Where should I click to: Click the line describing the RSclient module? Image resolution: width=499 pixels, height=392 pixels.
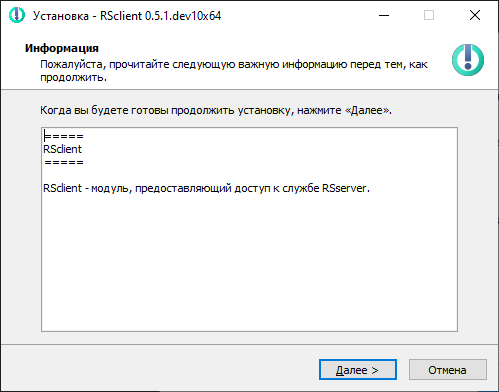pyautogui.click(x=206, y=188)
